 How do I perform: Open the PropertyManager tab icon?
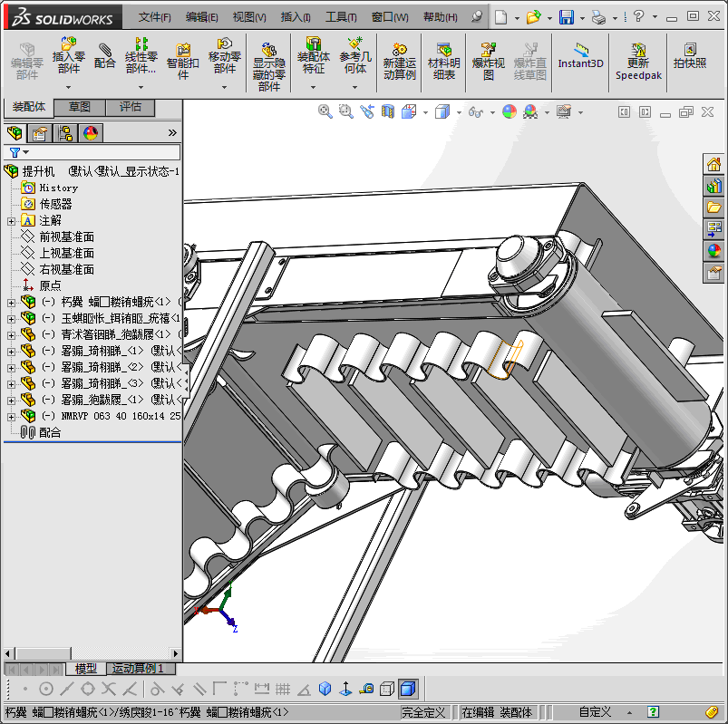pos(40,133)
